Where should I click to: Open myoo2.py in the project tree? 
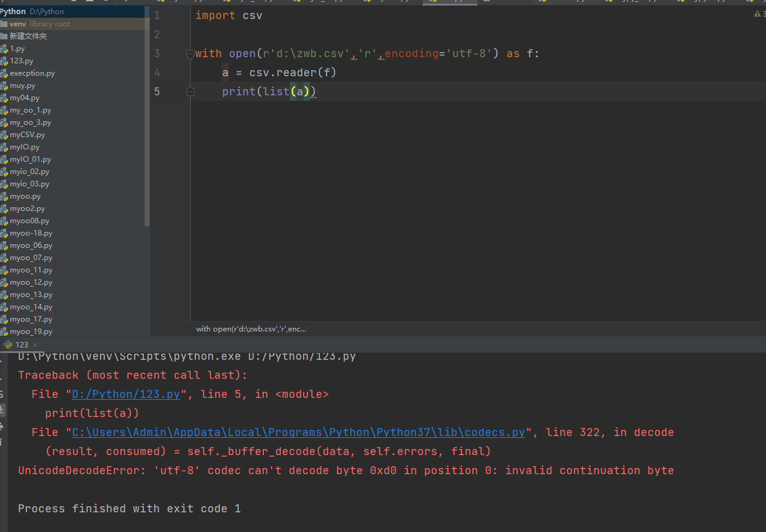click(27, 208)
